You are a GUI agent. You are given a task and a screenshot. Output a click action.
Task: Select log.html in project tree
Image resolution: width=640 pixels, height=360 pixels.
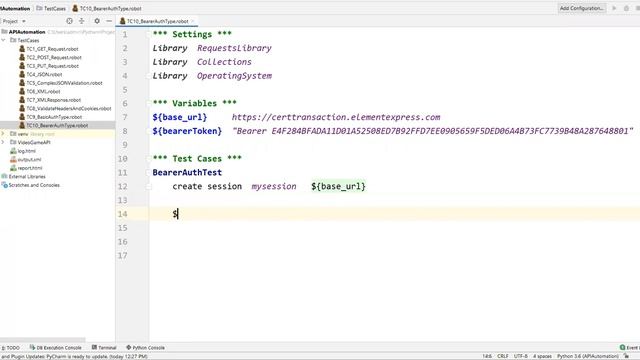[x=27, y=151]
